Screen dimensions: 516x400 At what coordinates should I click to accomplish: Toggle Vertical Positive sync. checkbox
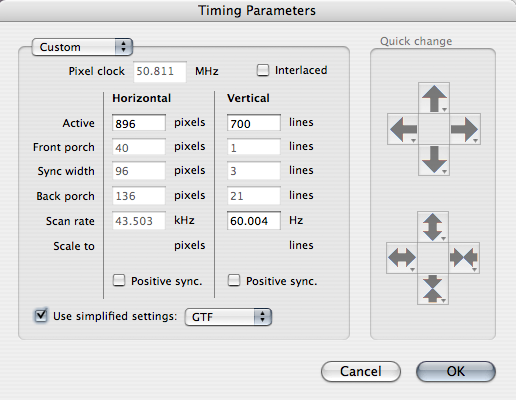coord(234,280)
